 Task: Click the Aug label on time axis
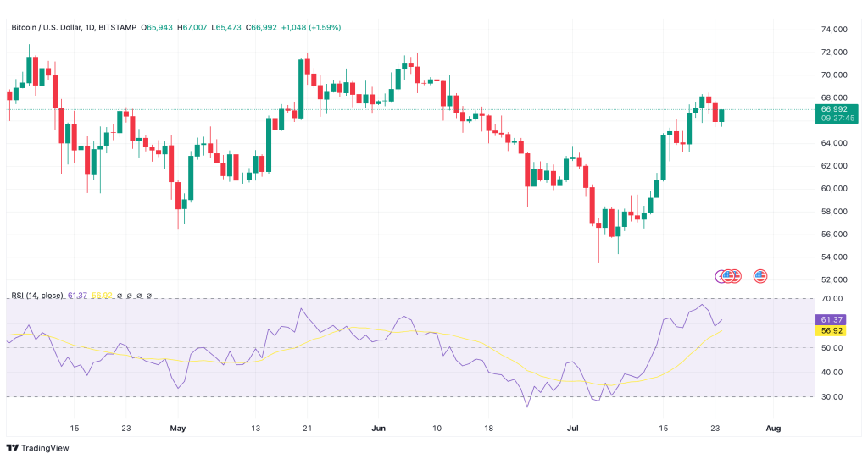point(773,428)
